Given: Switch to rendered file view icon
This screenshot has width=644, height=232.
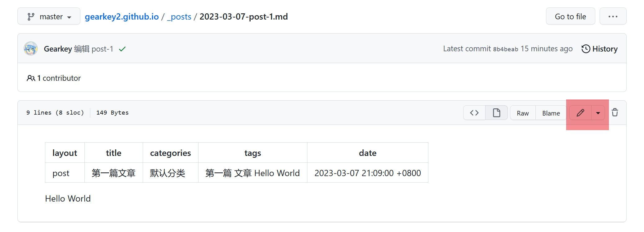Looking at the screenshot, I should pos(497,113).
